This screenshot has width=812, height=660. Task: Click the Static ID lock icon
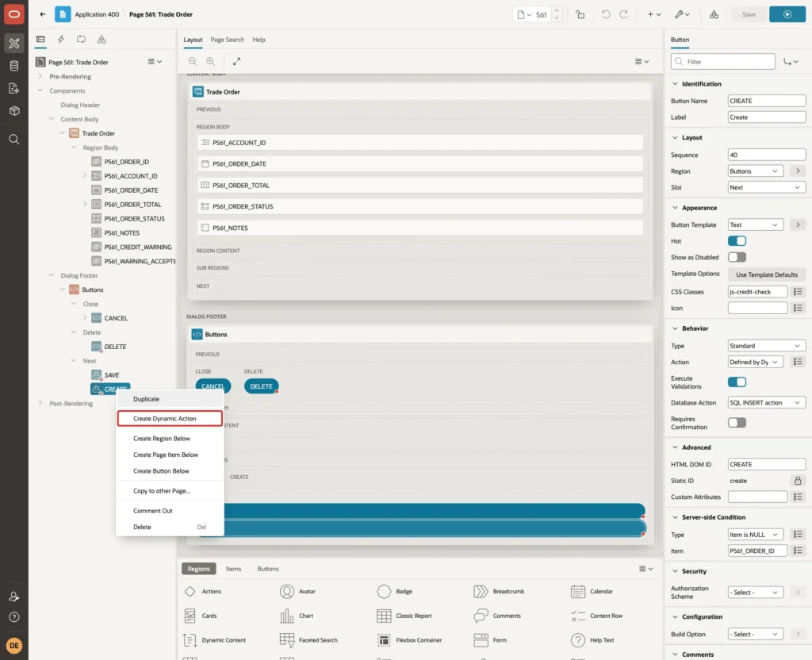[798, 481]
